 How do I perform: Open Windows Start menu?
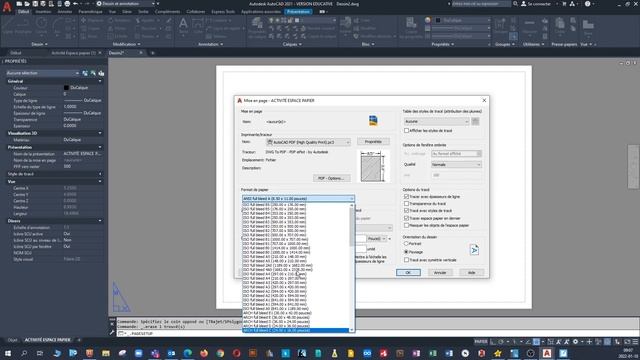[7, 353]
